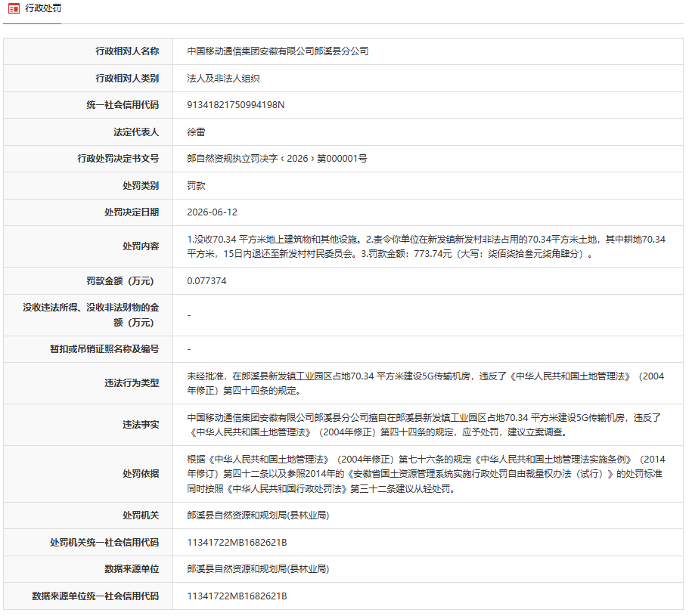Click the 处罚类别 label

click(141, 186)
